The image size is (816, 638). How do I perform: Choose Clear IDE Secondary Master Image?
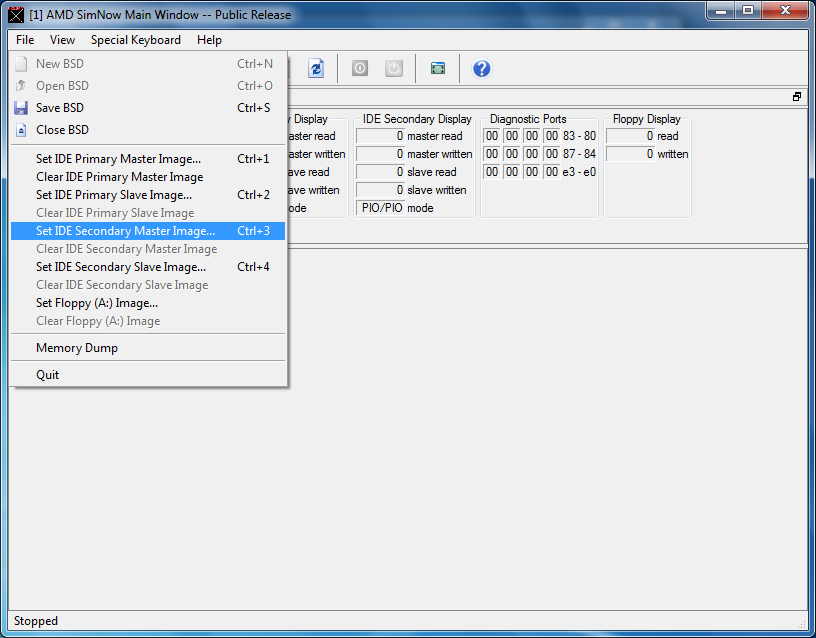148,249
